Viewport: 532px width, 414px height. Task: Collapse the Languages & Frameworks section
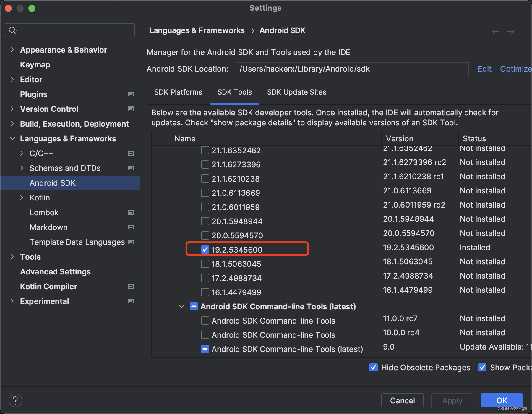tap(12, 139)
